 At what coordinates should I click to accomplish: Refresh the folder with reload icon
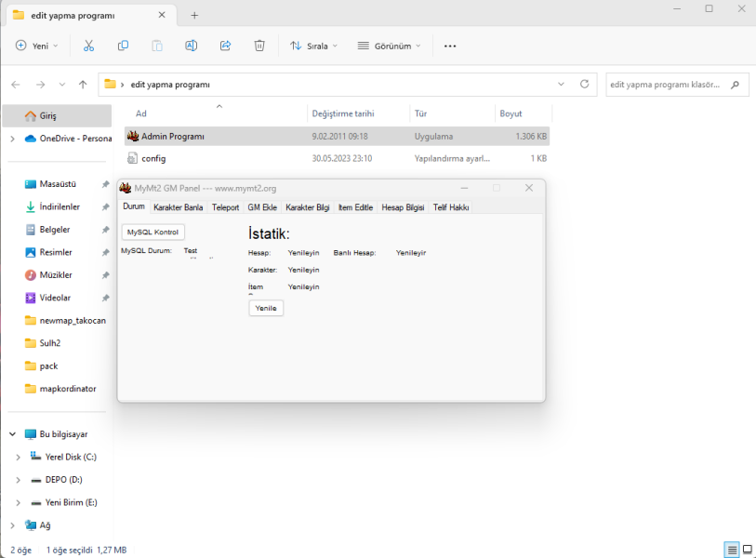click(584, 84)
